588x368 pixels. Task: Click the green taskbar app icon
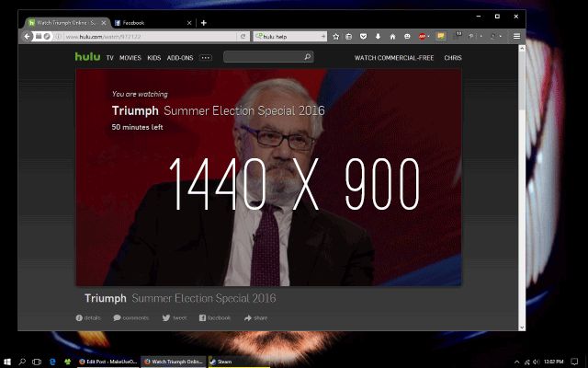point(67,362)
